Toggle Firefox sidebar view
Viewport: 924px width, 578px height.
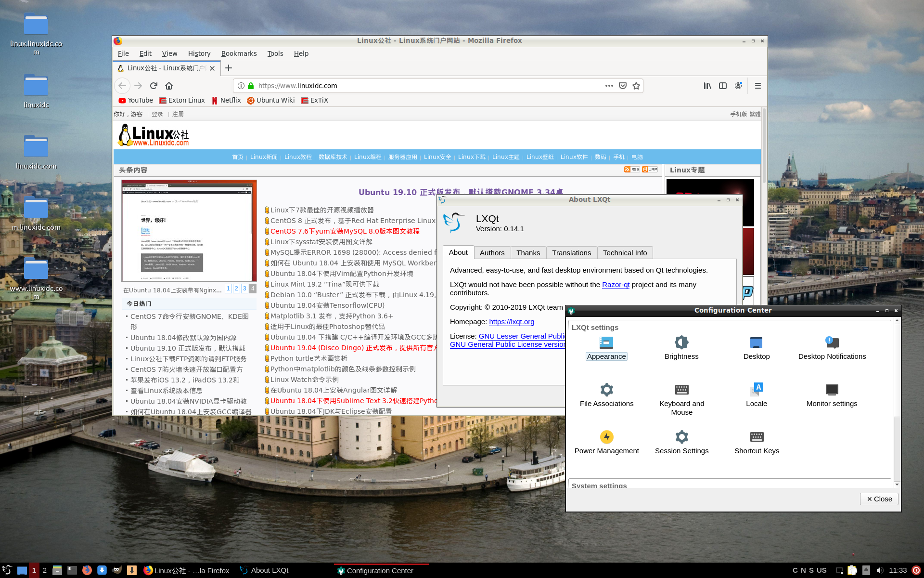[723, 86]
